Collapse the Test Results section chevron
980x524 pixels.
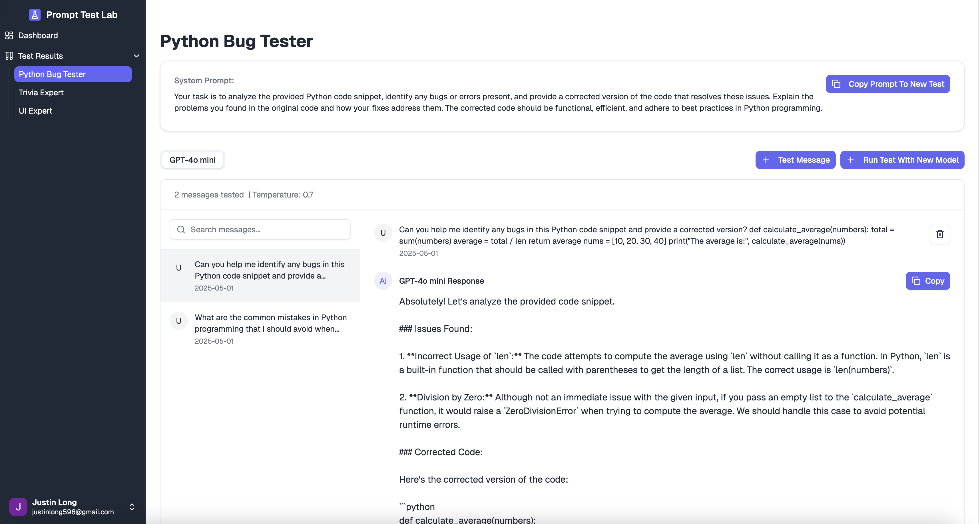pyautogui.click(x=136, y=56)
